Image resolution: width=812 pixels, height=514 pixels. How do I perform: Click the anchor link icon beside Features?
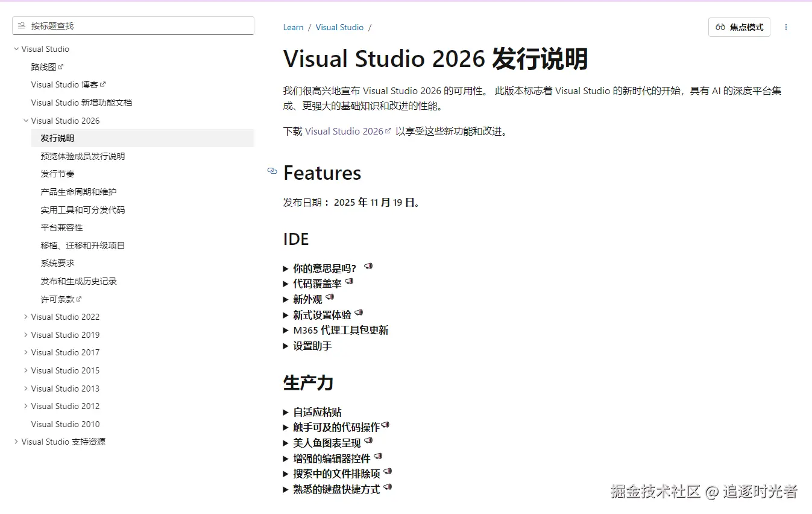[x=272, y=171]
